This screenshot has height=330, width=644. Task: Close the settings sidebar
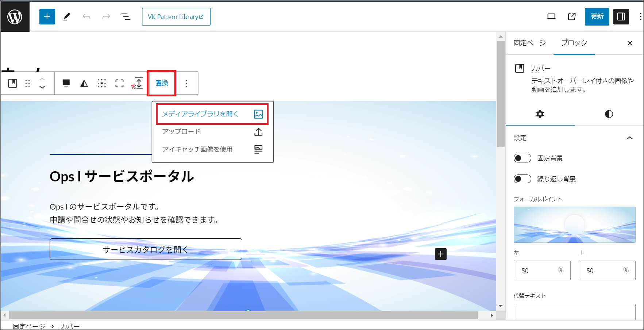click(x=630, y=43)
